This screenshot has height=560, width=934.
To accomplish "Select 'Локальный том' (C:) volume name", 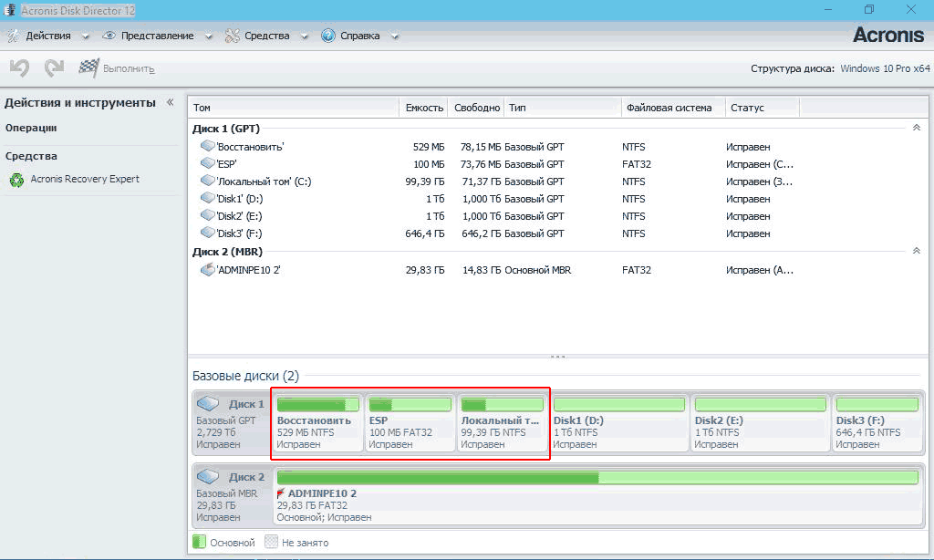I will 264,181.
